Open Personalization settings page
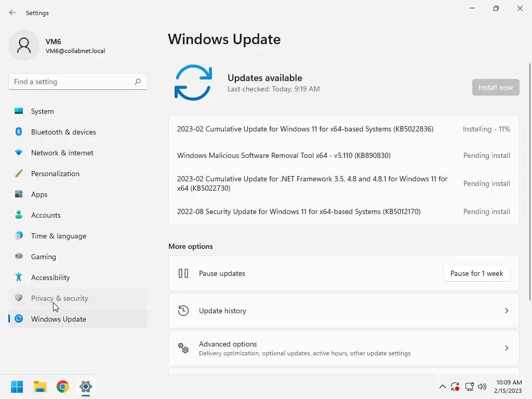The height and width of the screenshot is (399, 532). tap(78, 174)
